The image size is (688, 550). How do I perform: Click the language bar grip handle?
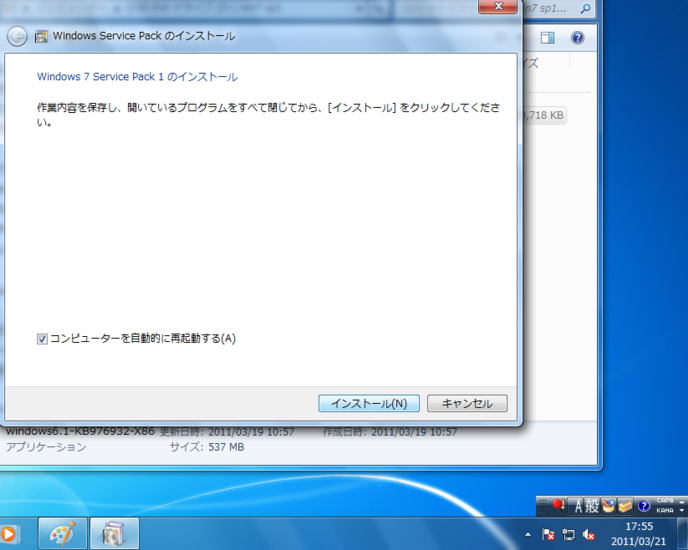coord(542,506)
